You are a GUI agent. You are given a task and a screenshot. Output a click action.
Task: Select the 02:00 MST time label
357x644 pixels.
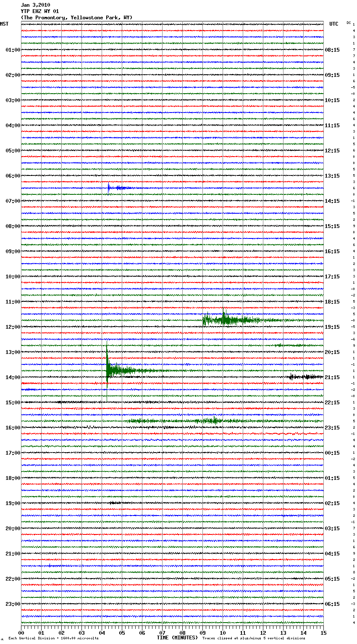tap(13, 75)
